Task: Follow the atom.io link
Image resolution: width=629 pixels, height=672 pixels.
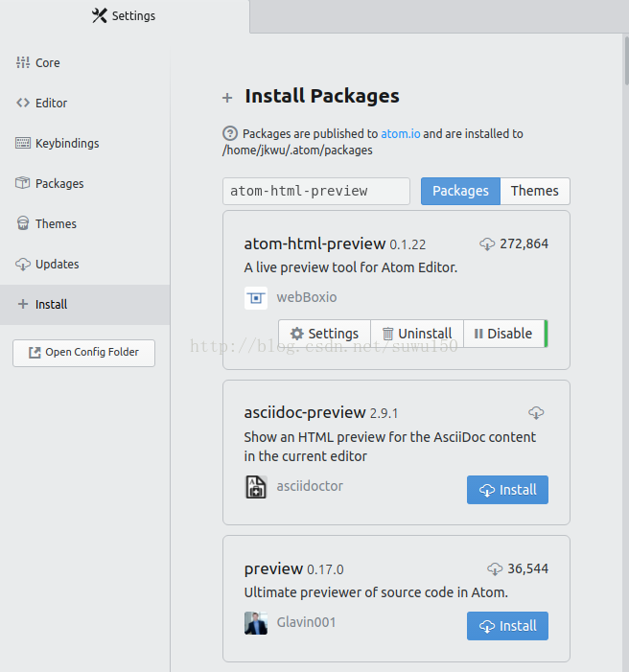Action: tap(401, 133)
